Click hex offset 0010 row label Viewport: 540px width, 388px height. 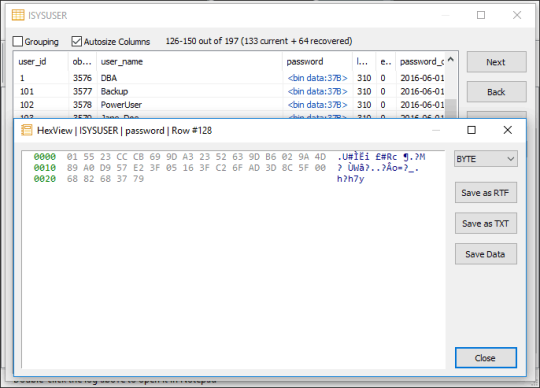coord(45,168)
